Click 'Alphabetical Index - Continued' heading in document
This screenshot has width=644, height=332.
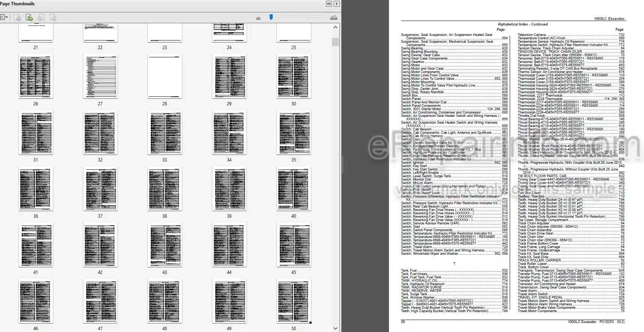(522, 24)
